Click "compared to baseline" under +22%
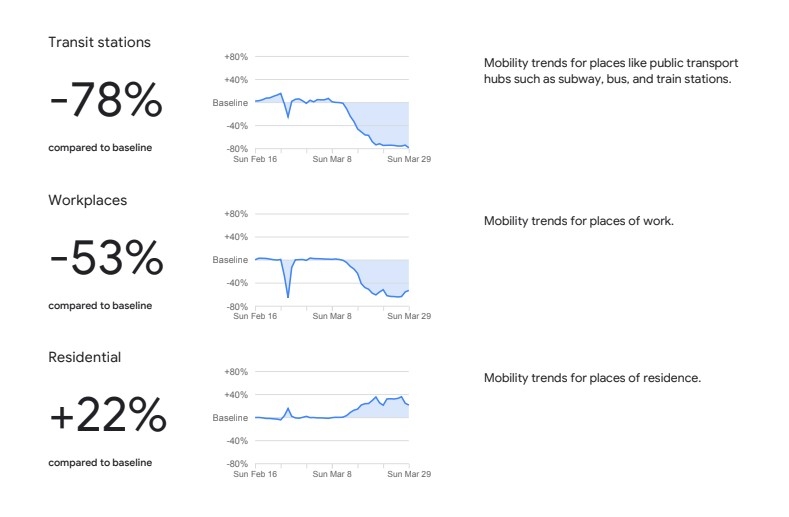789x517 pixels. coord(100,463)
